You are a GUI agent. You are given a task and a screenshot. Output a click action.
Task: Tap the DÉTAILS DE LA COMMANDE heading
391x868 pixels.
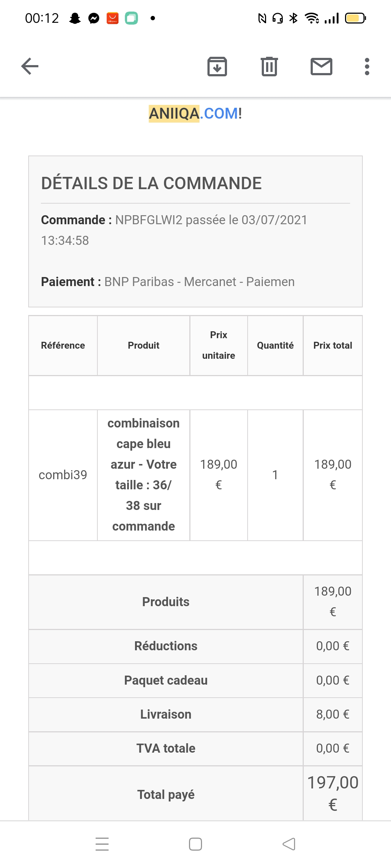pyautogui.click(x=151, y=183)
